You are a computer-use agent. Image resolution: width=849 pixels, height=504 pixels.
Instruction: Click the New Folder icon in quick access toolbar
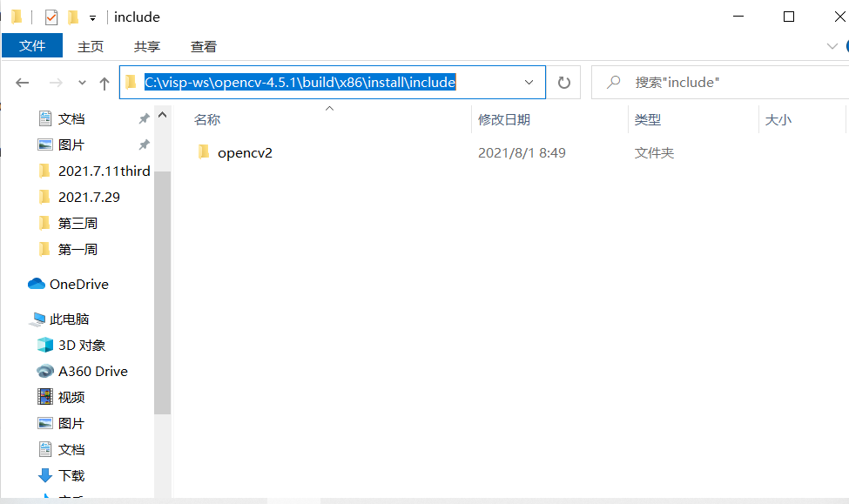click(73, 17)
